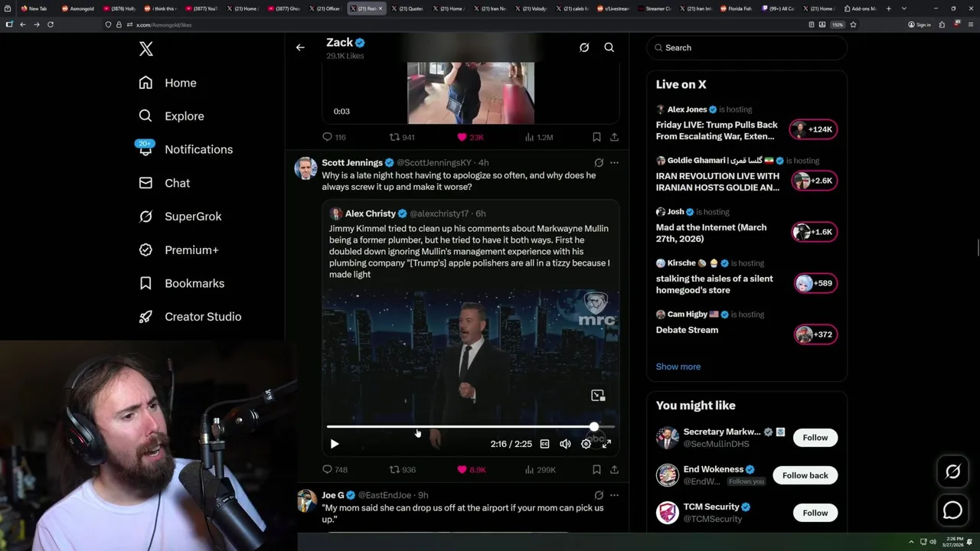
Task: Toggle video captions
Action: pyautogui.click(x=544, y=444)
